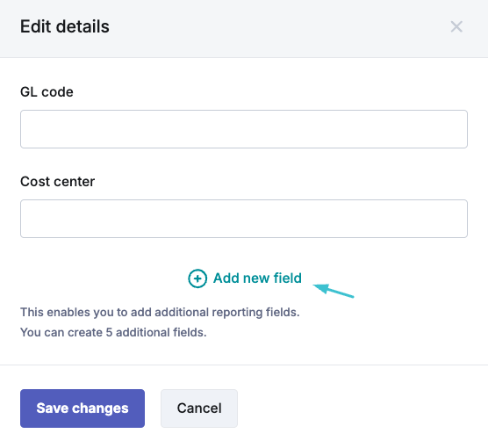This screenshot has height=448, width=488.
Task: Click the Edit details dialog title
Action: (65, 26)
